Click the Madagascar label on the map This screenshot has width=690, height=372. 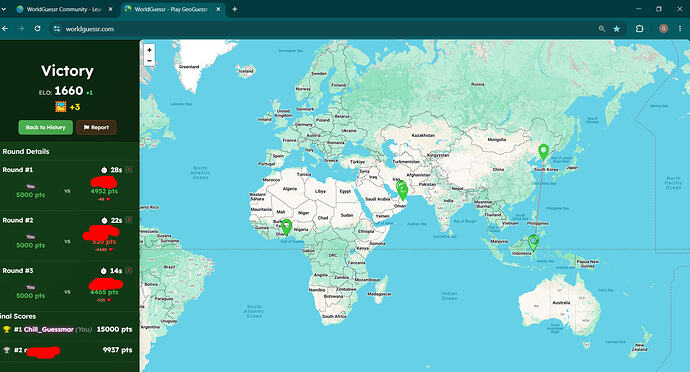tap(380, 294)
